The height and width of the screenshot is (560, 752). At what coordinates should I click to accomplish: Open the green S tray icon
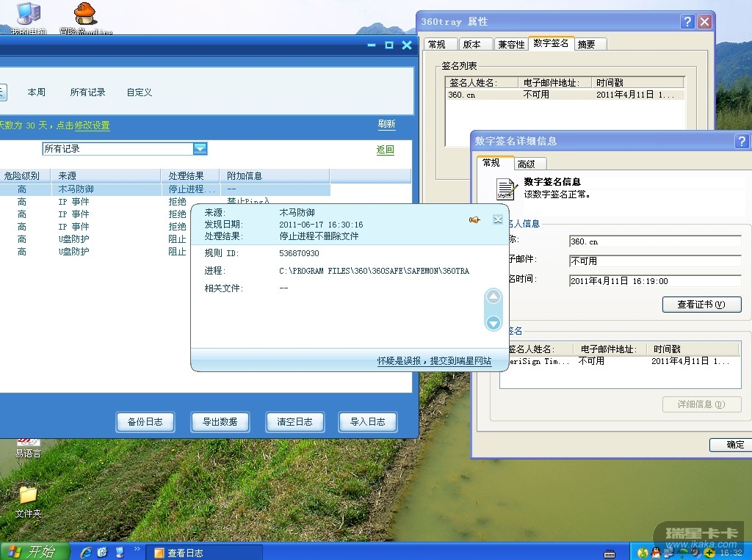643,553
